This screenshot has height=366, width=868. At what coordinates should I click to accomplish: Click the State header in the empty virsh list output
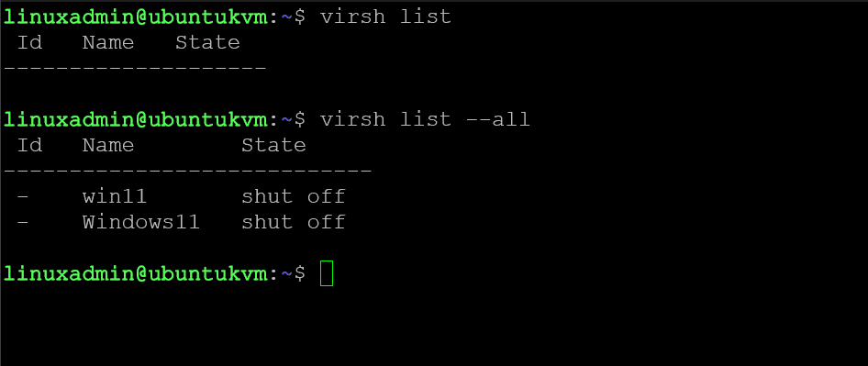coord(207,42)
